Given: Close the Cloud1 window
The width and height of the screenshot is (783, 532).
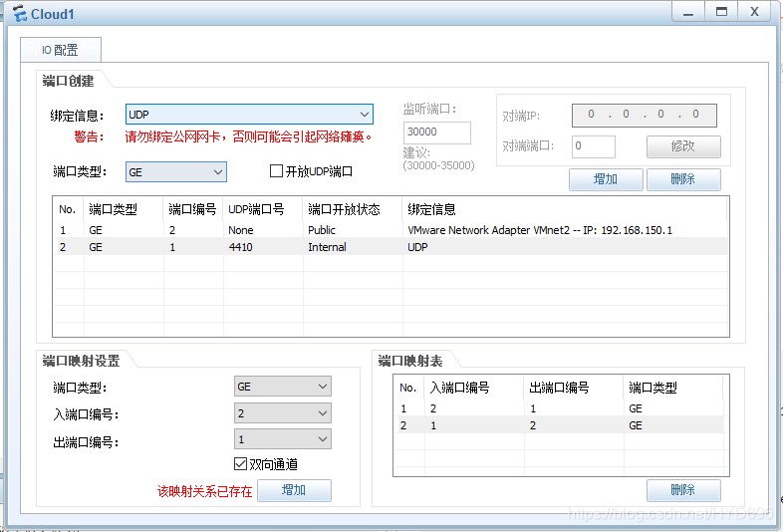Looking at the screenshot, I should click(754, 12).
